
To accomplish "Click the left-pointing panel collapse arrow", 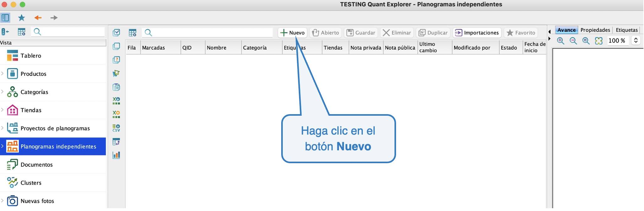I will (550, 31).
